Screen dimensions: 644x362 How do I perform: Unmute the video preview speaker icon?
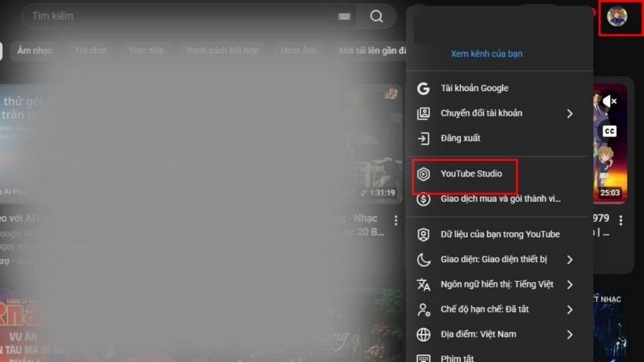click(x=609, y=101)
